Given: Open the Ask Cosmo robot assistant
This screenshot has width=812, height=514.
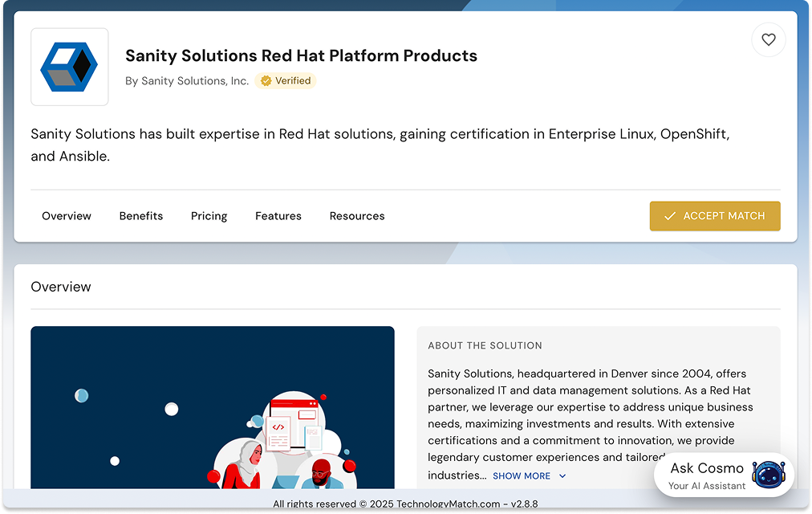Looking at the screenshot, I should point(724,475).
